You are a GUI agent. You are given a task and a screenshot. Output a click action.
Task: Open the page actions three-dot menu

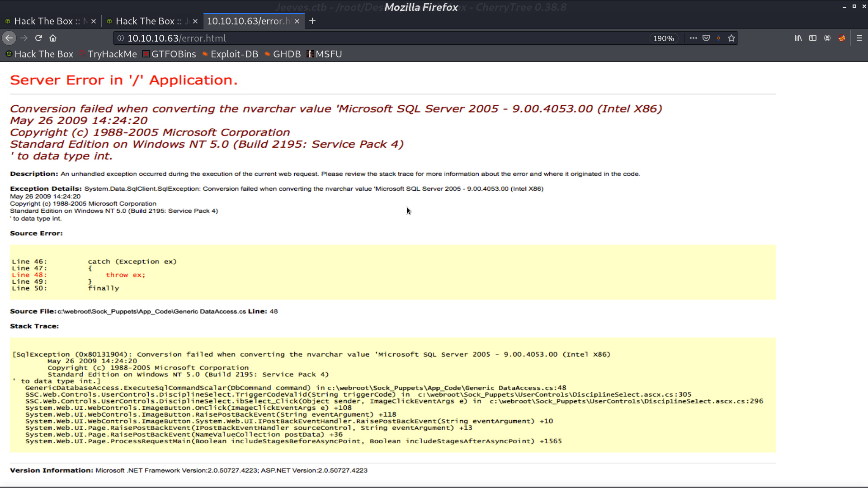point(693,38)
